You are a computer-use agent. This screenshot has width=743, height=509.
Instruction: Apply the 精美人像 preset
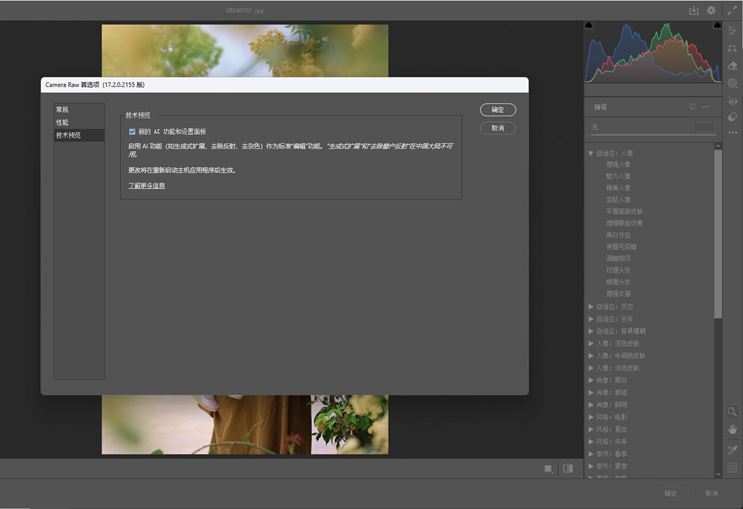point(618,188)
